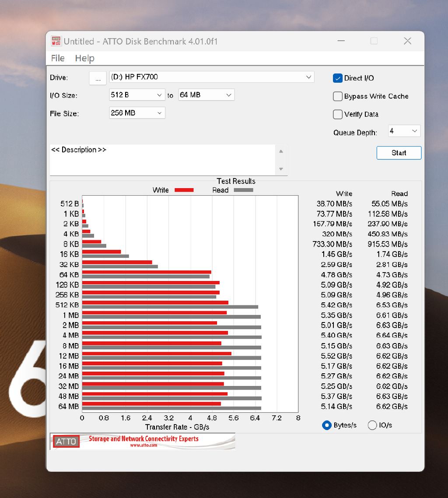Viewport: 448px width, 498px height.
Task: Click the ATTO logo in the banner
Action: tap(66, 442)
